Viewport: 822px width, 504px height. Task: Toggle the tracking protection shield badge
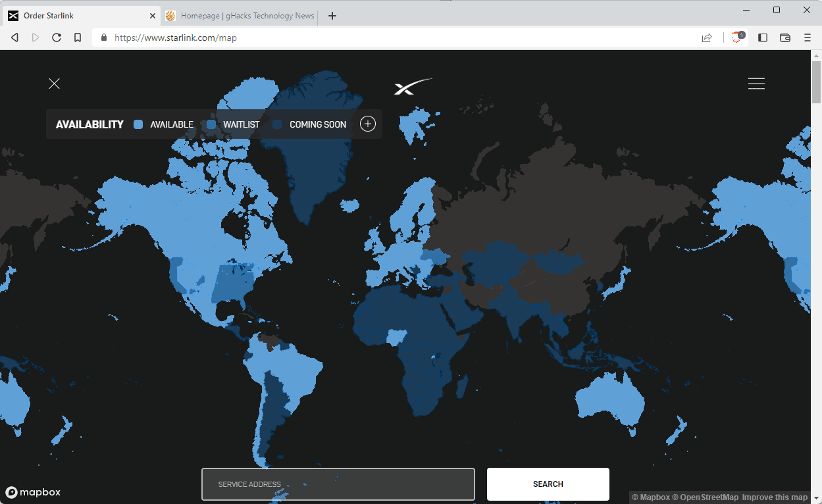[736, 38]
